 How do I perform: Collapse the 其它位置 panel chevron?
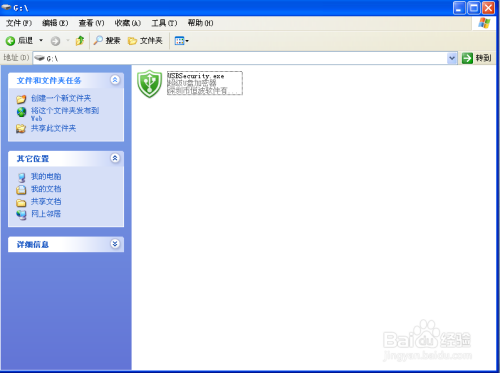[x=115, y=158]
